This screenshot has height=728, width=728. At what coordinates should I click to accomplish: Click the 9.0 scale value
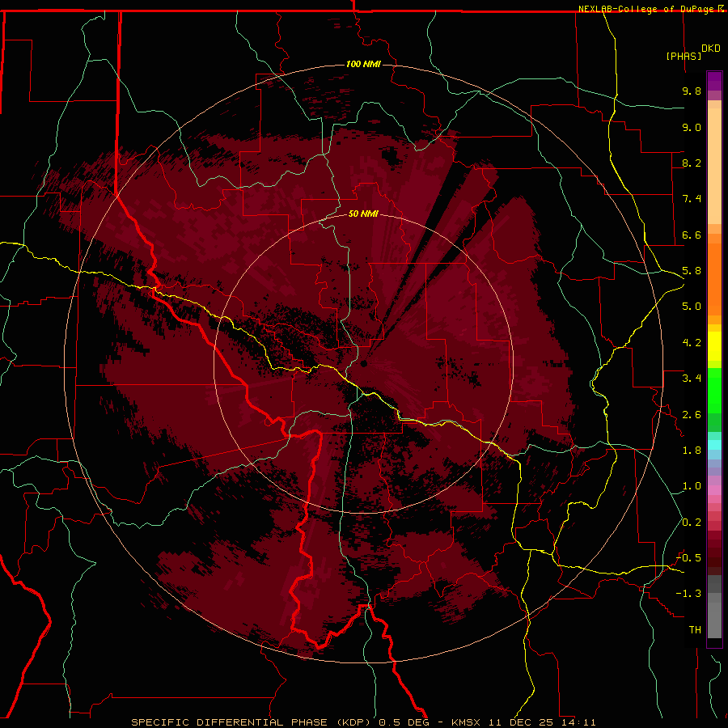pos(692,127)
